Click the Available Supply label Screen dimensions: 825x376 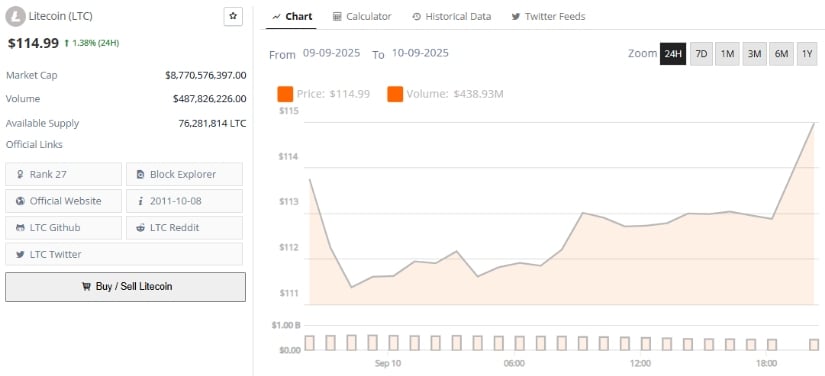(42, 124)
